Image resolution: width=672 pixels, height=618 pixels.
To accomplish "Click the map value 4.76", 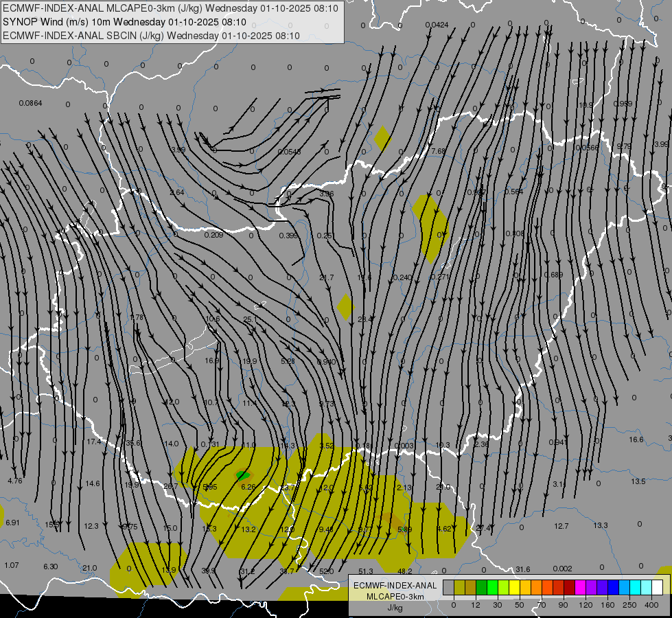I will [15, 481].
